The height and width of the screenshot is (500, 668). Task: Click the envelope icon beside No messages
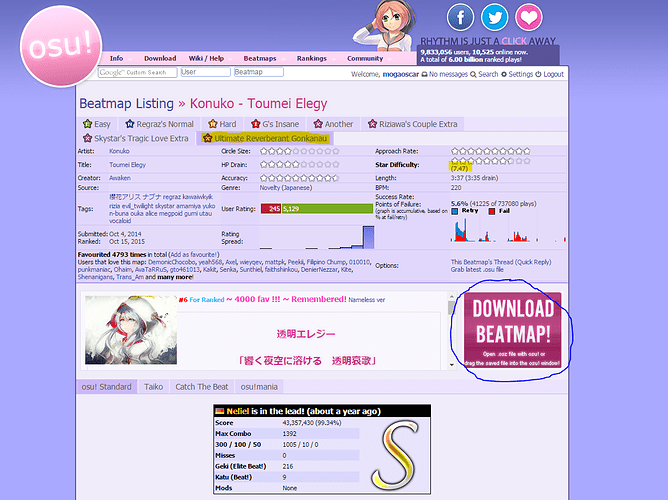point(424,74)
